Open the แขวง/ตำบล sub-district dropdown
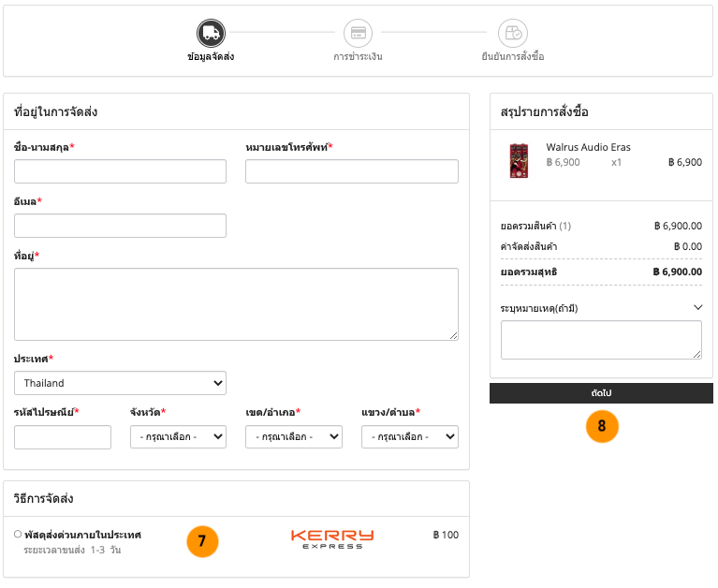This screenshot has width=718, height=588. click(x=409, y=437)
